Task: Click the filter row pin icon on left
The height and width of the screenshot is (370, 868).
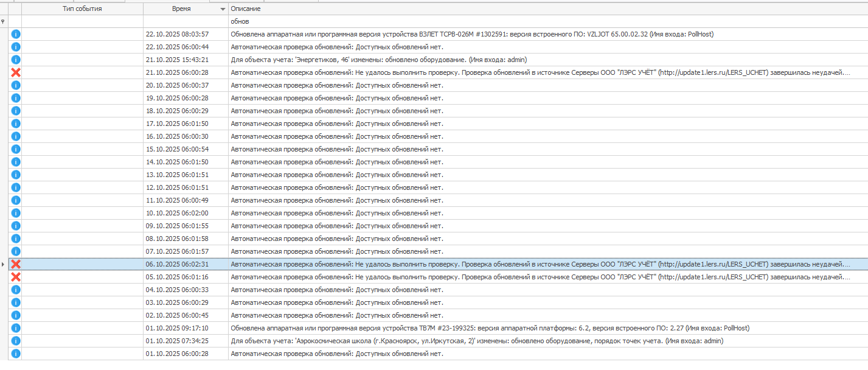Action: pyautogui.click(x=4, y=21)
